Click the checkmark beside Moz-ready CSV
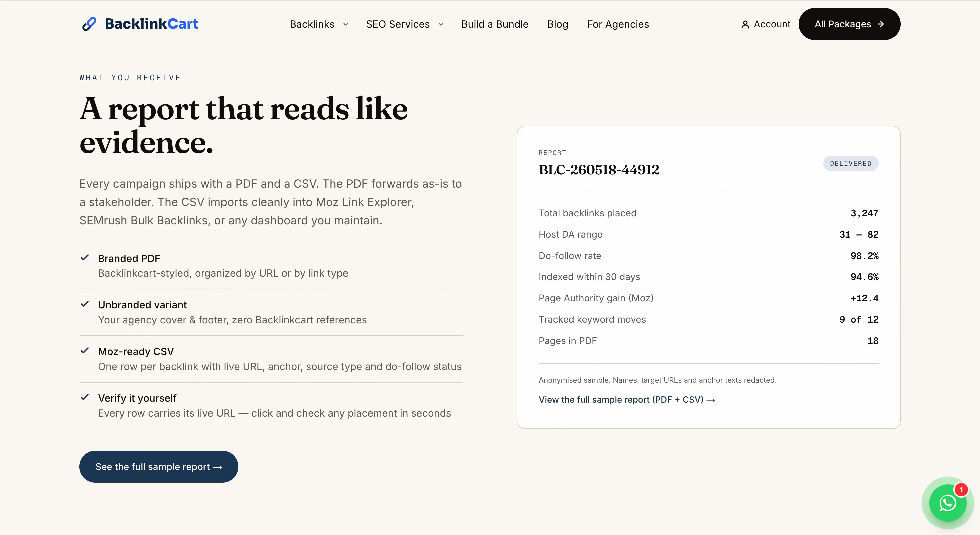The height and width of the screenshot is (535, 980). point(84,350)
